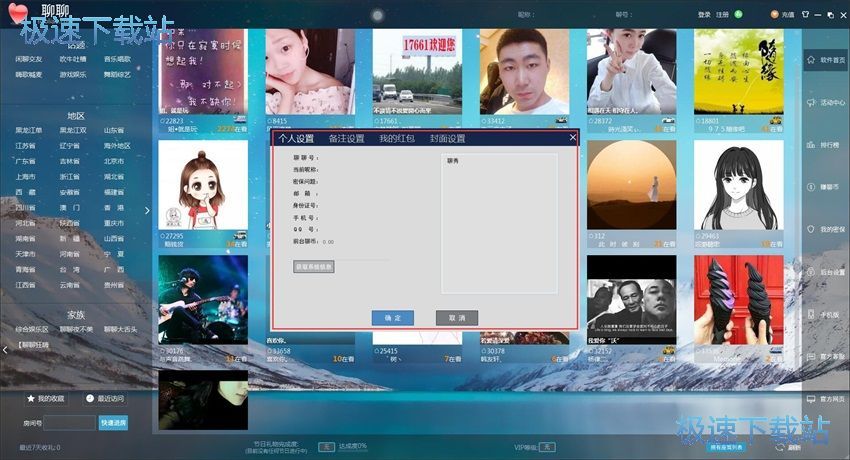
Task: Click the 登录 login link
Action: pos(704,15)
